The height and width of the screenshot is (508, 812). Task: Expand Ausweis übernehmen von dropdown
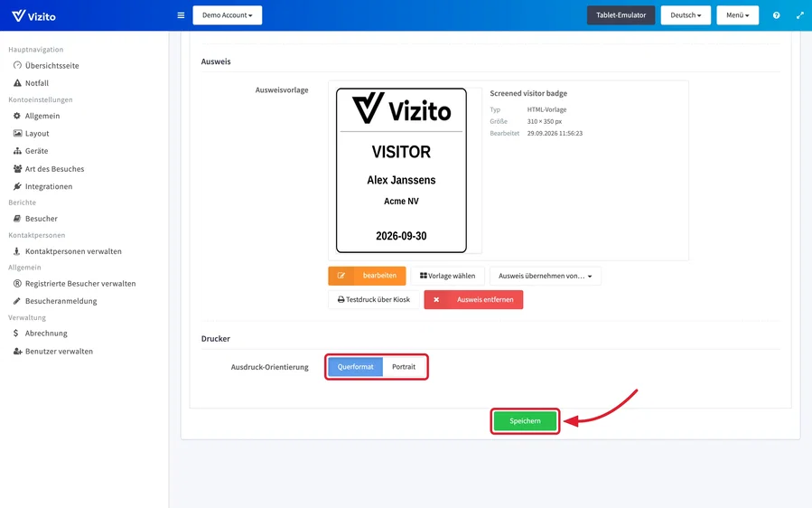pyautogui.click(x=546, y=276)
